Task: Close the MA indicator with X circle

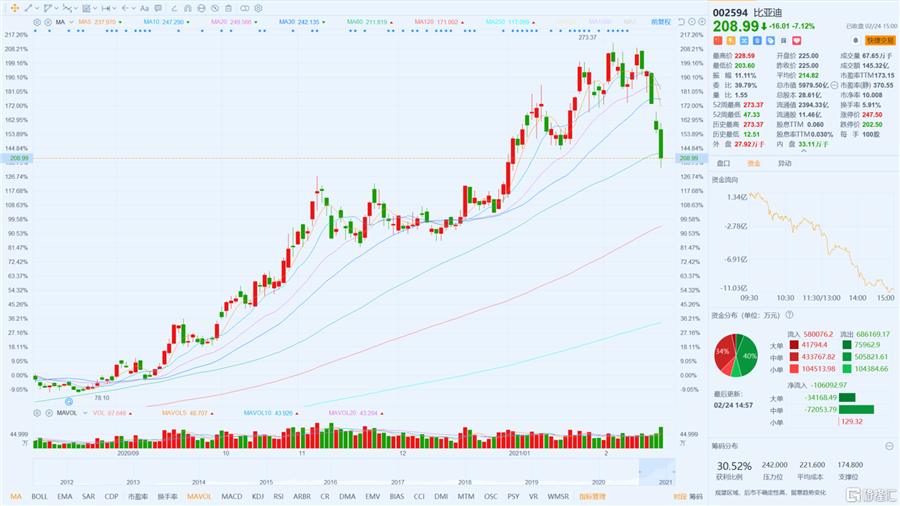Action: 48,22
